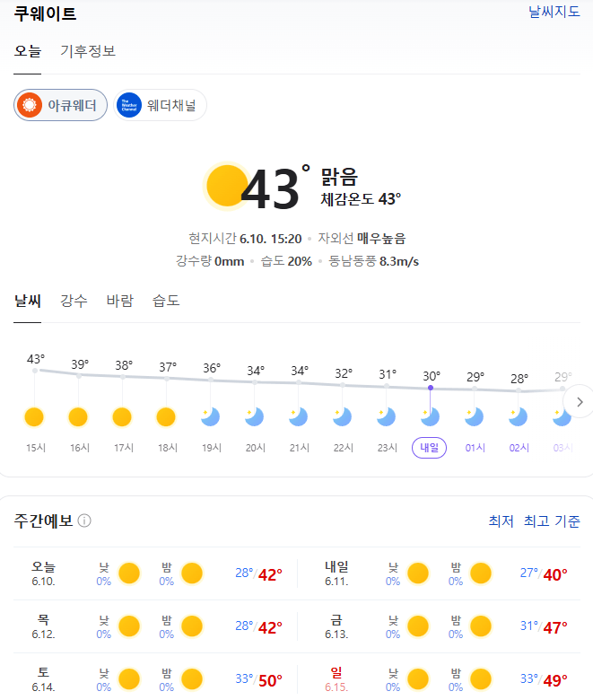Click 금 6.13. daytime sun icon
Viewport: 593px width, 700px height.
[417, 626]
